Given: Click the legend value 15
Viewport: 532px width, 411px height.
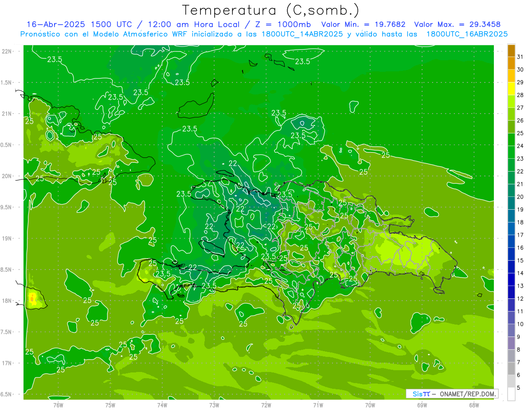Looking at the screenshot, I should [x=520, y=261].
